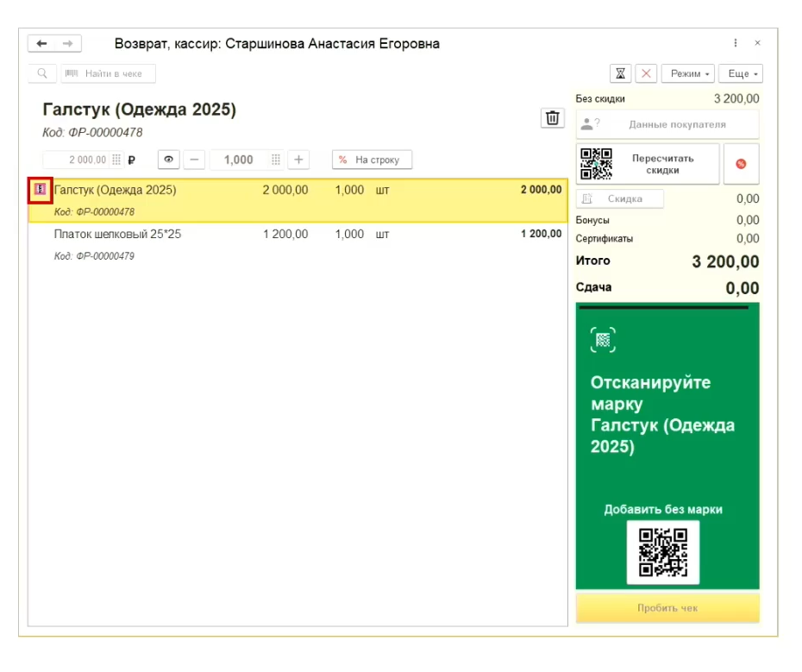Click the magnifying glass search icon
The height and width of the screenshot is (672, 802).
coord(42,74)
